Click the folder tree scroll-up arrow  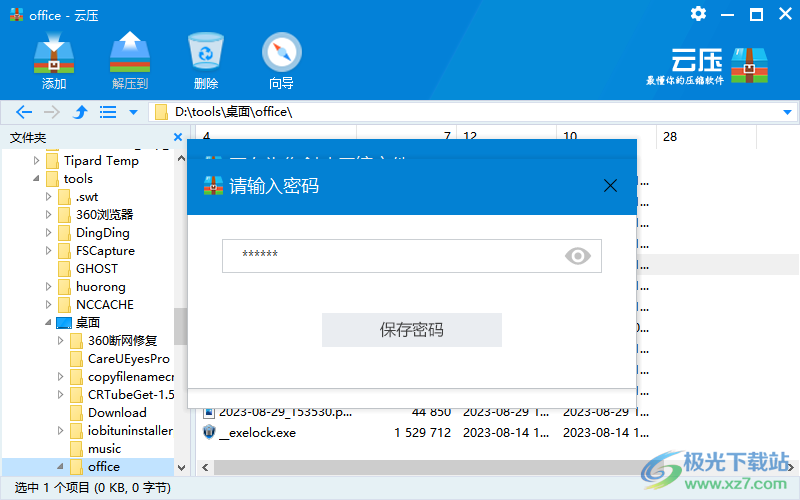181,159
